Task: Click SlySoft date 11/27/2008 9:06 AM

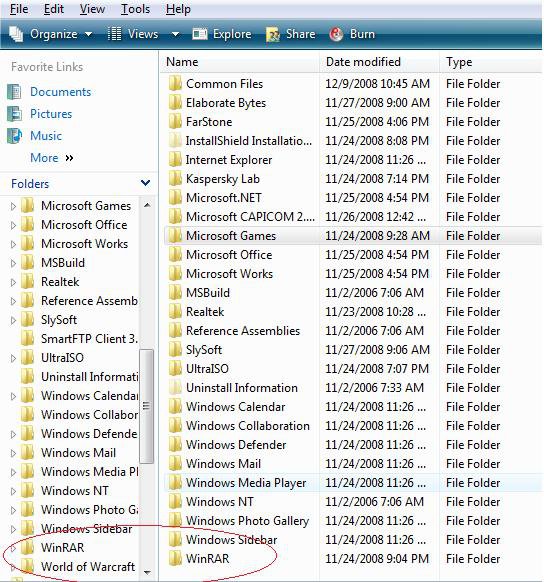Action: pos(377,350)
